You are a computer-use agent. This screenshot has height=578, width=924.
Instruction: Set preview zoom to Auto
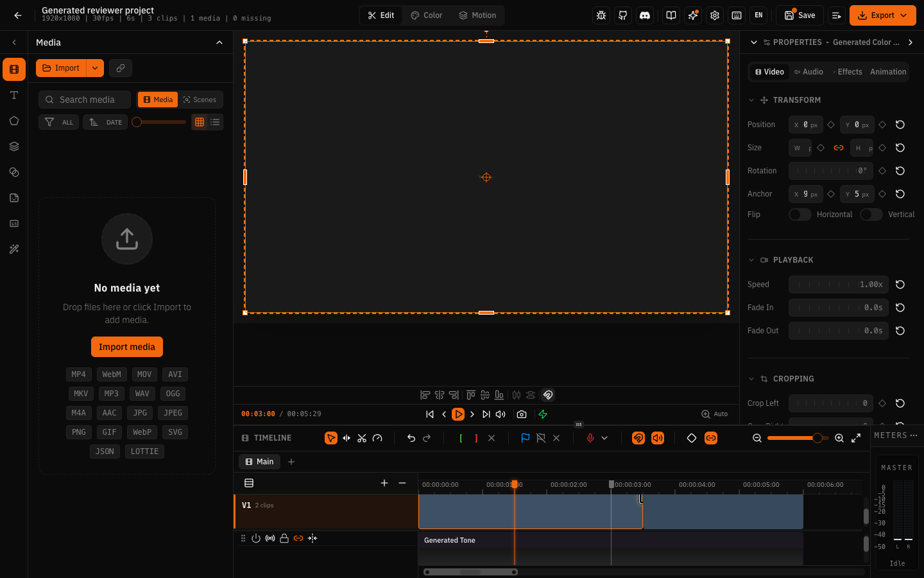pyautogui.click(x=715, y=414)
